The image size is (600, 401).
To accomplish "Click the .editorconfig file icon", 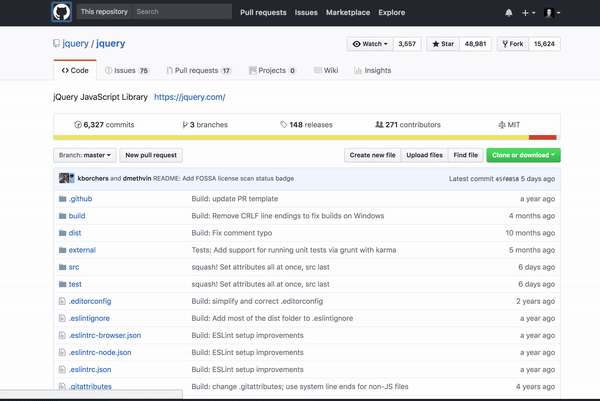I will (x=61, y=300).
